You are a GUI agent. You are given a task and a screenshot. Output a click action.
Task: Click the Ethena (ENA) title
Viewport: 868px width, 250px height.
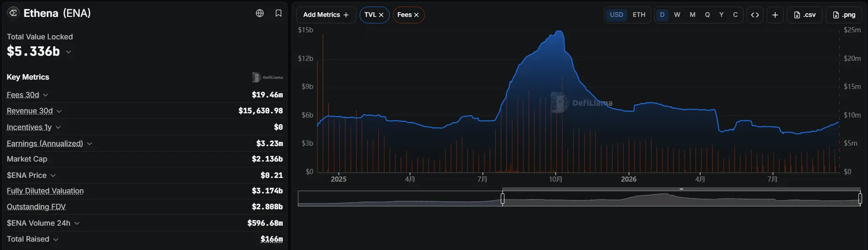pyautogui.click(x=57, y=13)
